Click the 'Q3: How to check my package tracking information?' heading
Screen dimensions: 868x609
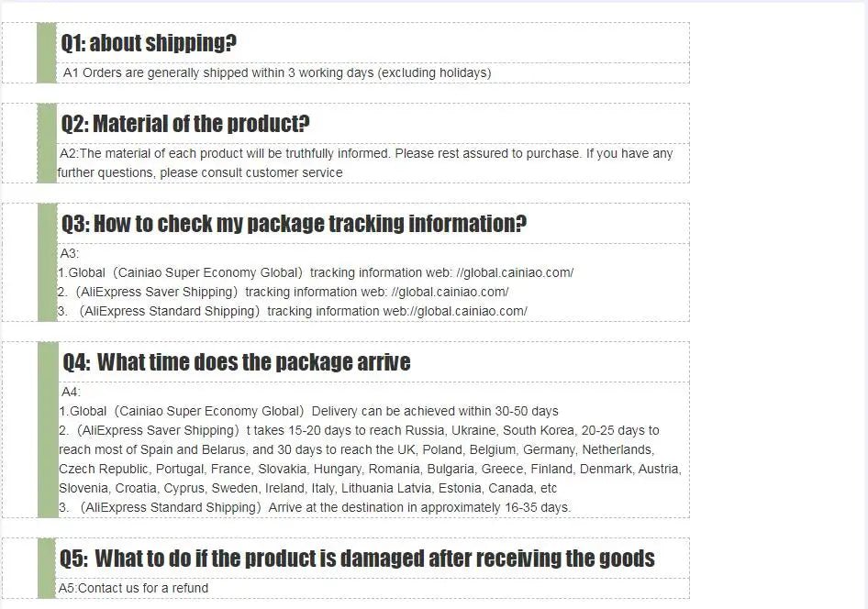(x=294, y=224)
